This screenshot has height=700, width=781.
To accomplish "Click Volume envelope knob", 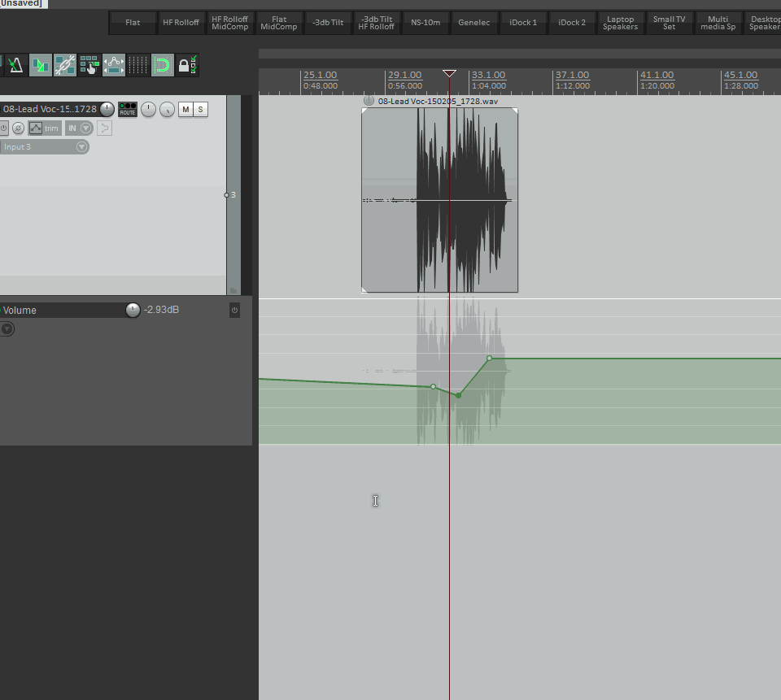I will point(133,310).
